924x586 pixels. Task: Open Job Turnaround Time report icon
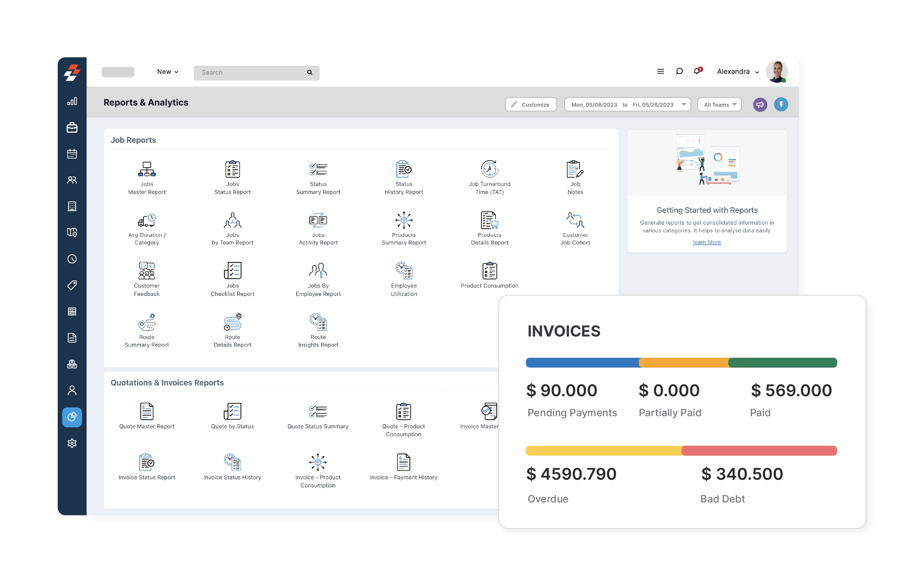489,169
